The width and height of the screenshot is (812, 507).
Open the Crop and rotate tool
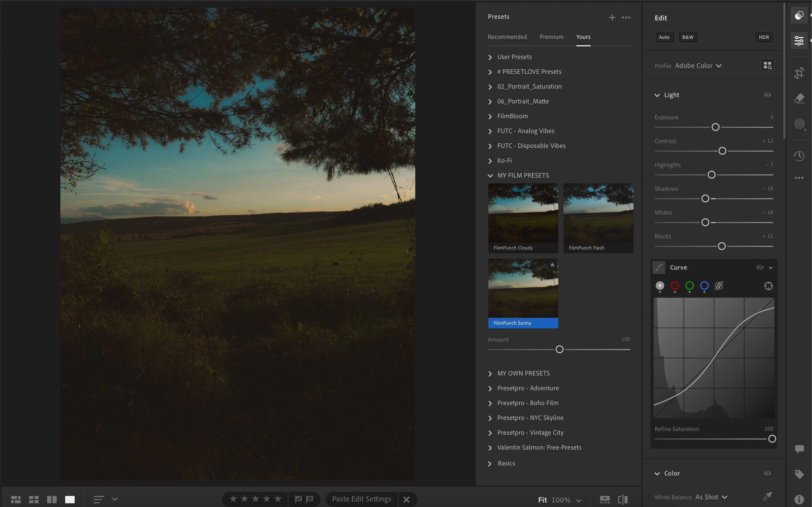tap(799, 73)
